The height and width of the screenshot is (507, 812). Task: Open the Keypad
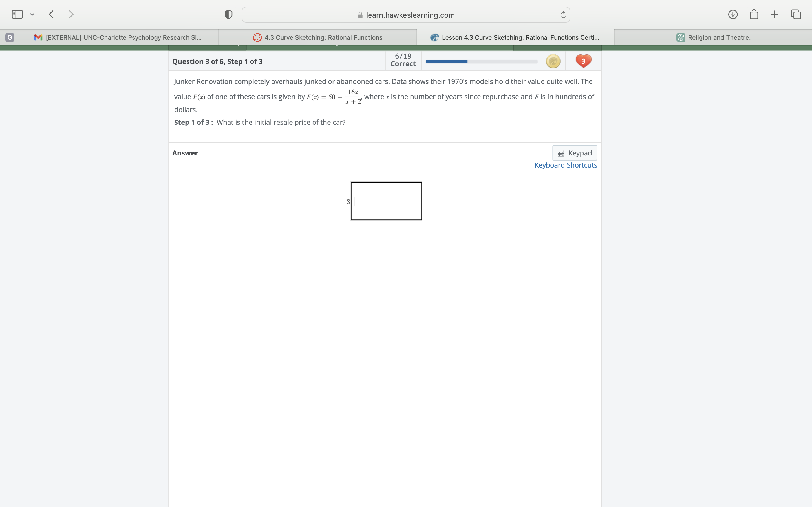point(574,153)
